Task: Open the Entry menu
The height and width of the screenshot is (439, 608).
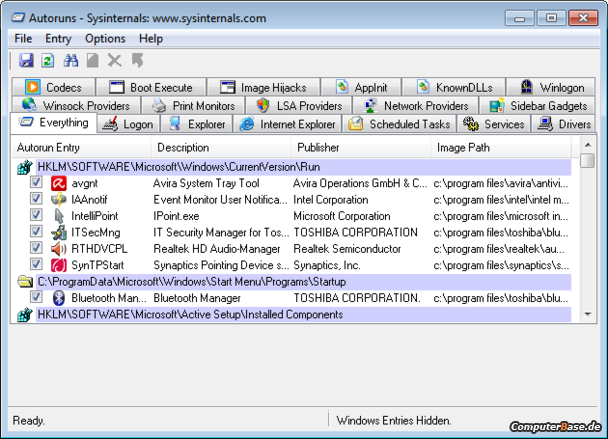Action: [58, 38]
